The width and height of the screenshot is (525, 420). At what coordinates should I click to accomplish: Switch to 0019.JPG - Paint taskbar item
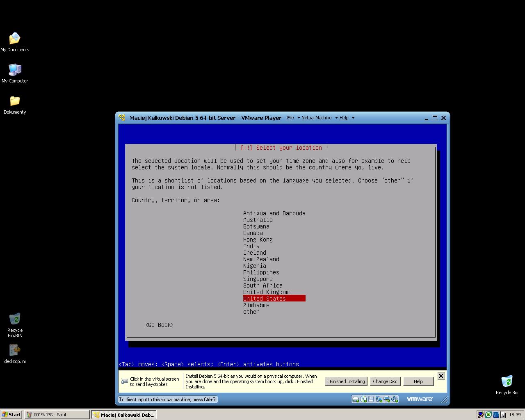point(57,415)
